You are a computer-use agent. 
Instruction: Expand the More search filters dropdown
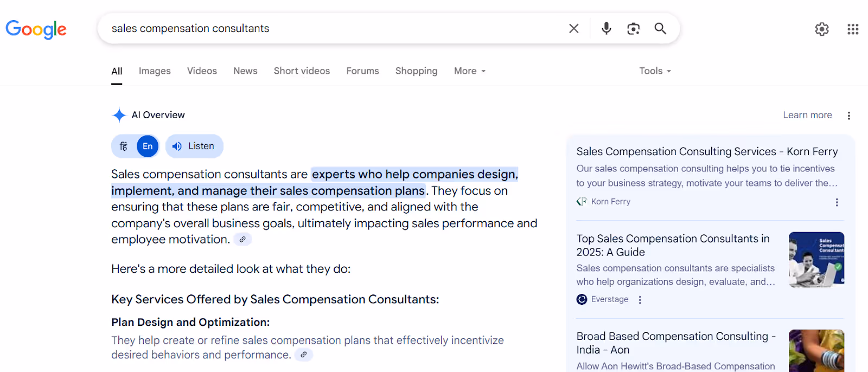[x=470, y=71]
